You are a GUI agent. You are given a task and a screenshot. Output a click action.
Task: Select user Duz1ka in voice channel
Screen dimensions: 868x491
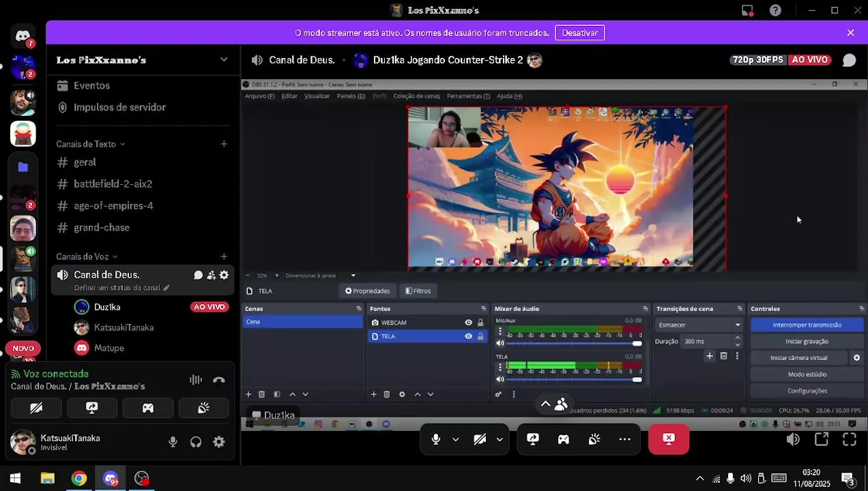point(107,307)
